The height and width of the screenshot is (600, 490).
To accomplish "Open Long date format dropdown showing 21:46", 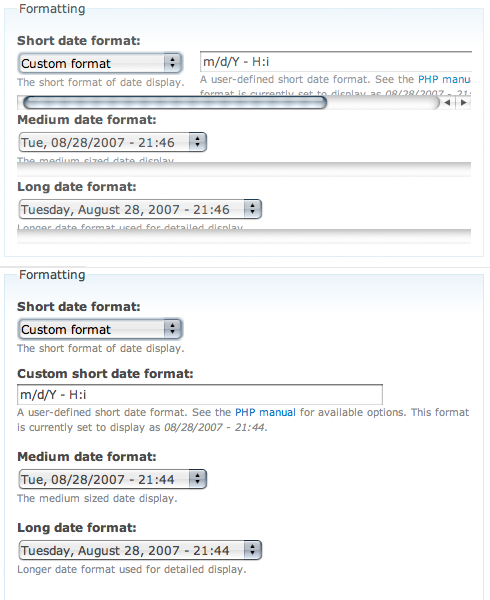I will pos(140,209).
